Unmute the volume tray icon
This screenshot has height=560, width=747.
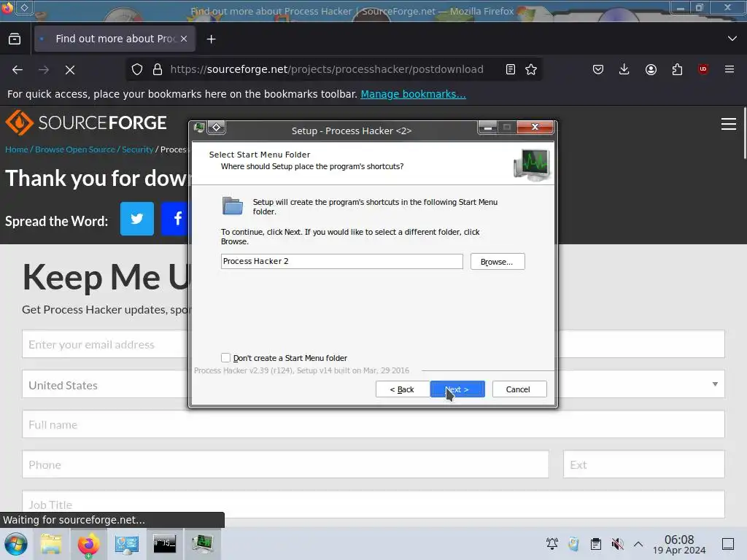pyautogui.click(x=617, y=544)
